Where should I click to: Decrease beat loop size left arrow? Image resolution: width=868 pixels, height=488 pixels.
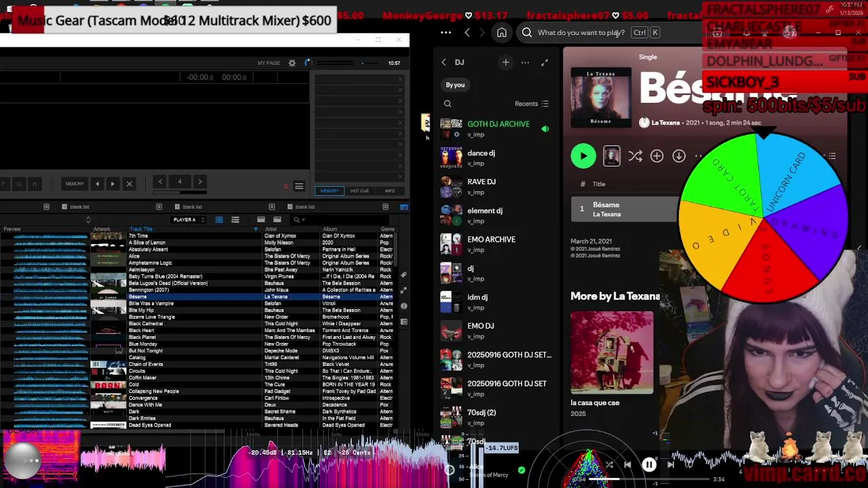(x=160, y=182)
